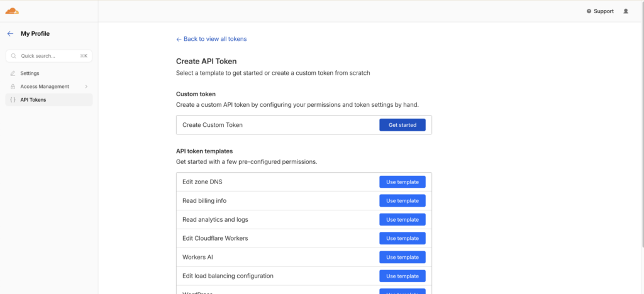
Task: Use template for Edit zone DNS
Action: tap(402, 182)
